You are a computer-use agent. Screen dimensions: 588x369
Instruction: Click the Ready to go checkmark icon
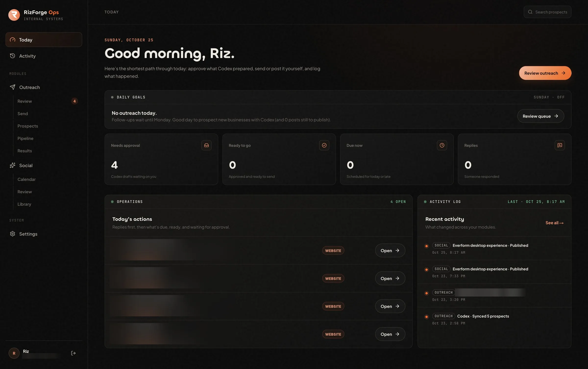(x=324, y=145)
